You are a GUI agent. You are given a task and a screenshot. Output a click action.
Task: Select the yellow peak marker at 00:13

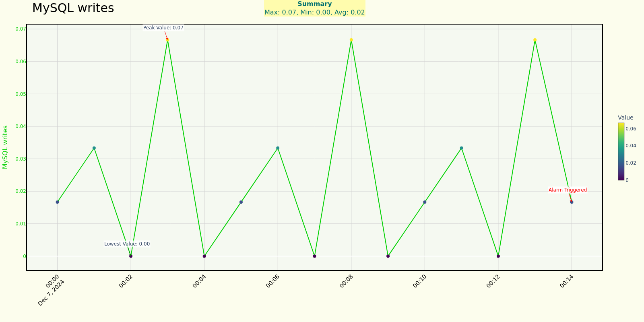(535, 40)
